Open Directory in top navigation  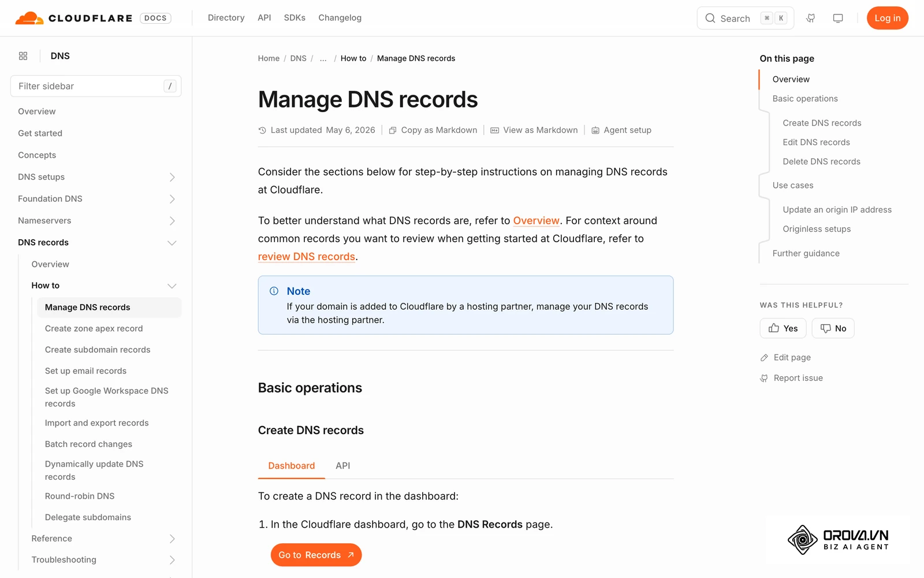(226, 18)
